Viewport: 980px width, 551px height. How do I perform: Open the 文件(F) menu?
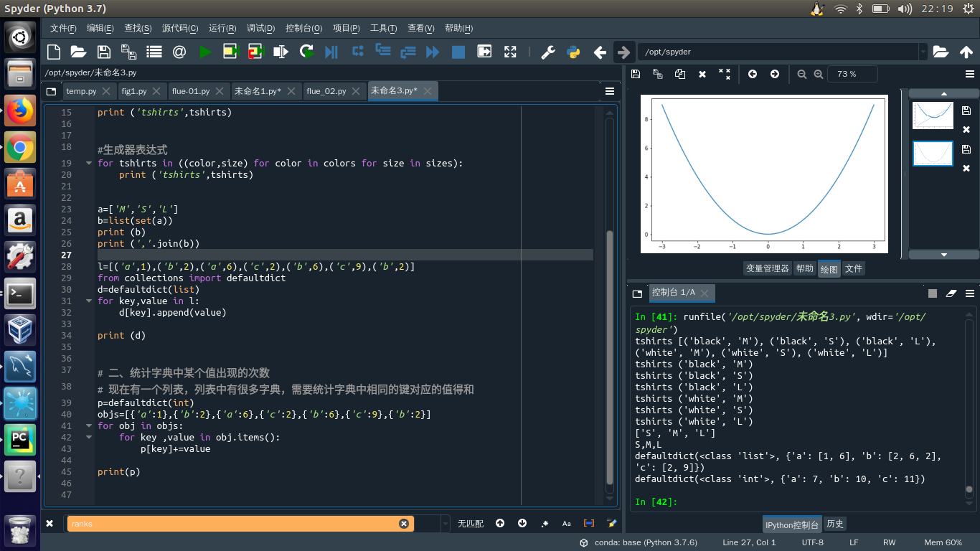[63, 29]
